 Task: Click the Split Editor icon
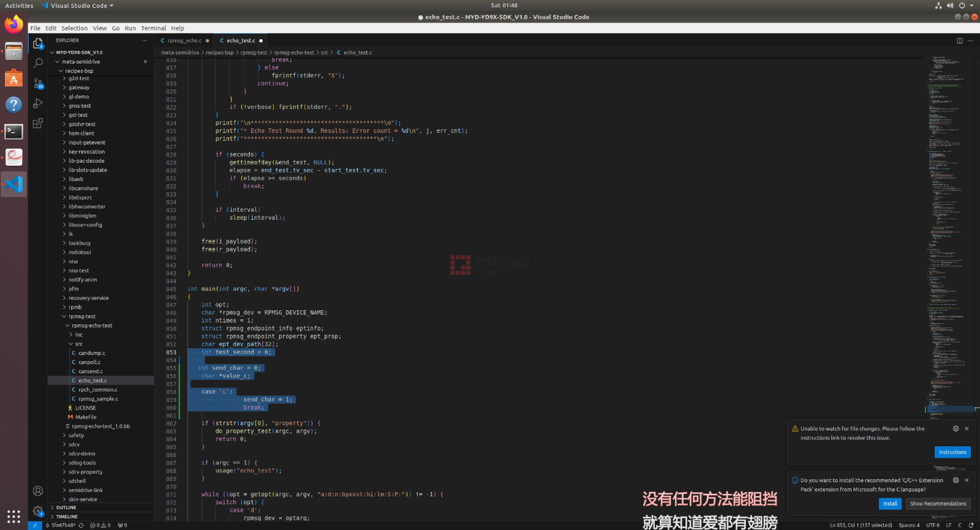point(960,41)
